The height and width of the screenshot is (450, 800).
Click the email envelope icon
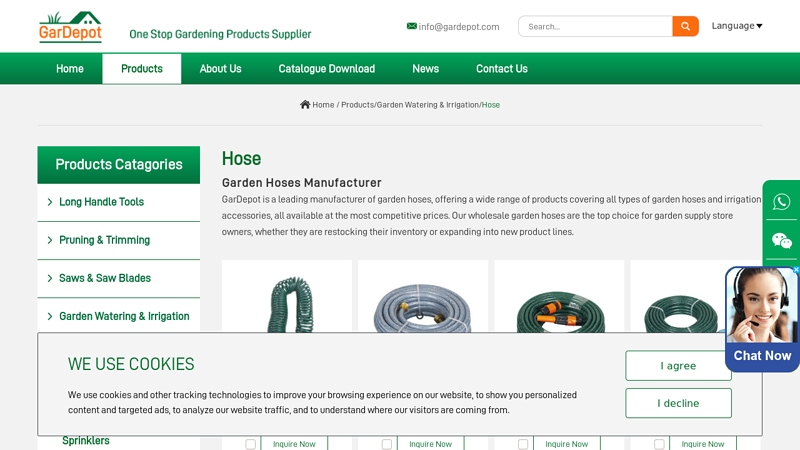click(411, 26)
